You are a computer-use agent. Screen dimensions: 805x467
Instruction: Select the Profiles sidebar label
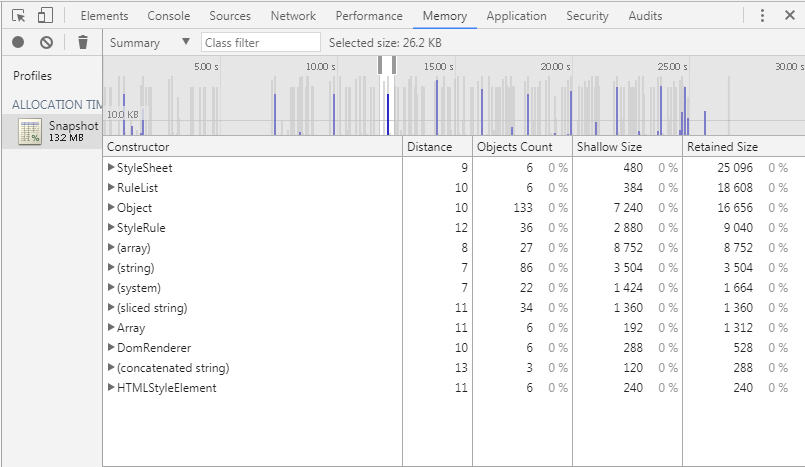pyautogui.click(x=32, y=76)
